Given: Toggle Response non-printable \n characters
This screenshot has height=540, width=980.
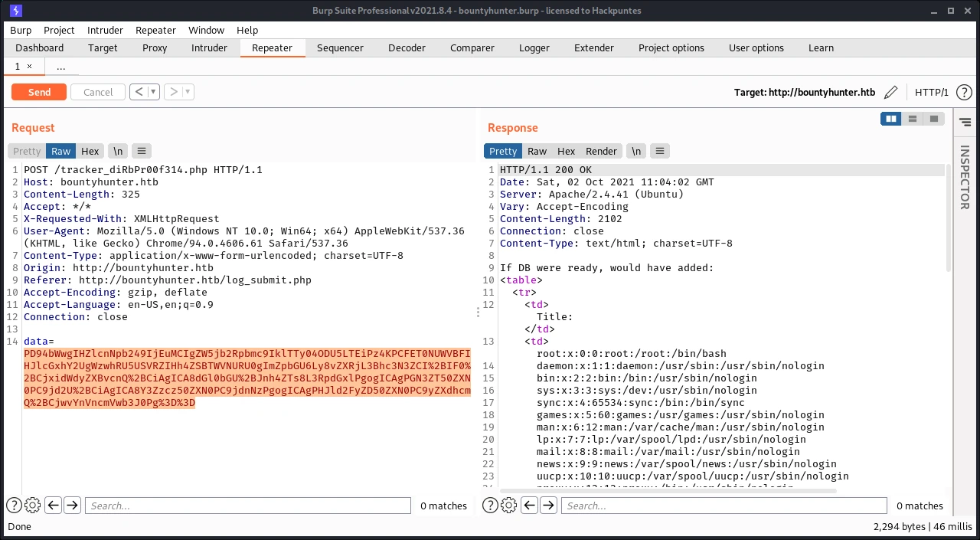Looking at the screenshot, I should 636,151.
